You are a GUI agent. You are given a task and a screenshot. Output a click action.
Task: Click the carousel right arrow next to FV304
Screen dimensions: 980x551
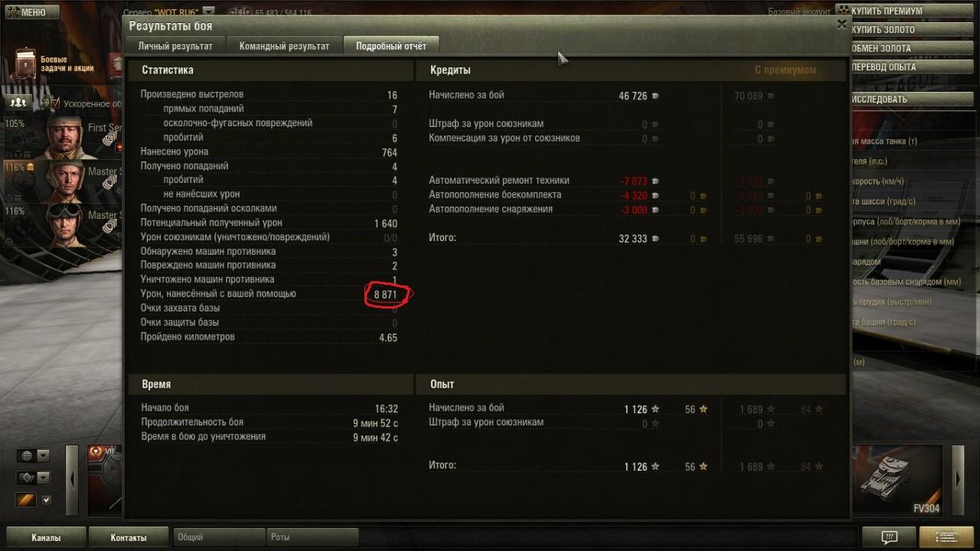tap(958, 481)
